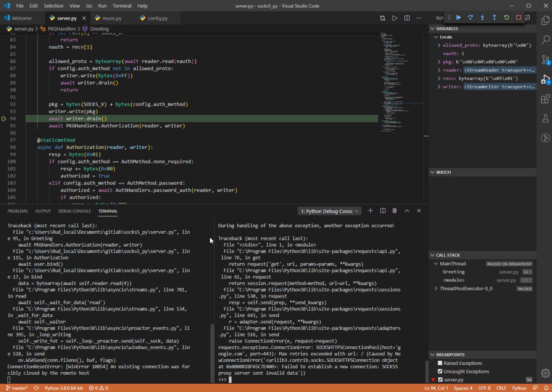Open the Extensions view

click(545, 99)
